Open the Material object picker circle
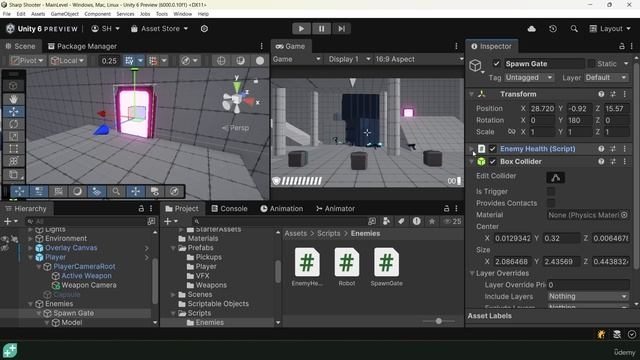The image size is (640, 360). (x=624, y=215)
